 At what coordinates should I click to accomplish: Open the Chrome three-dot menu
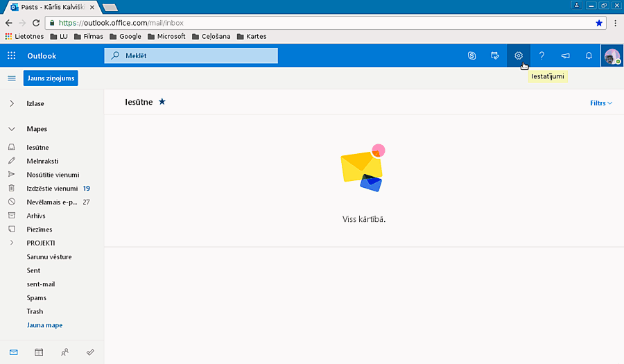(x=615, y=23)
